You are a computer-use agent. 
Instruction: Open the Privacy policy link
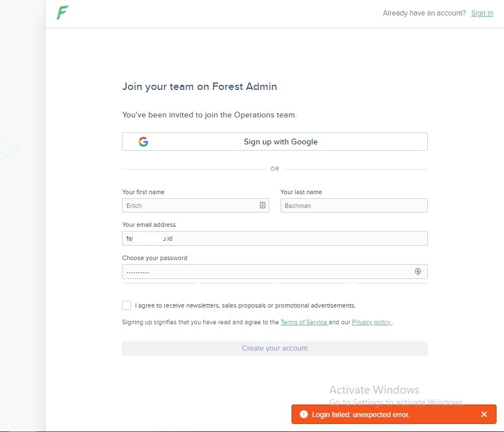371,323
